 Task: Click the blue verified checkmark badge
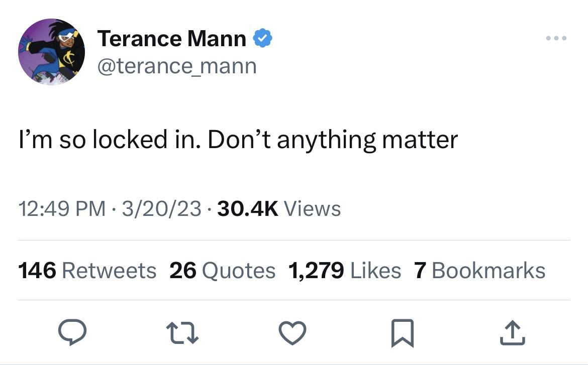point(262,39)
